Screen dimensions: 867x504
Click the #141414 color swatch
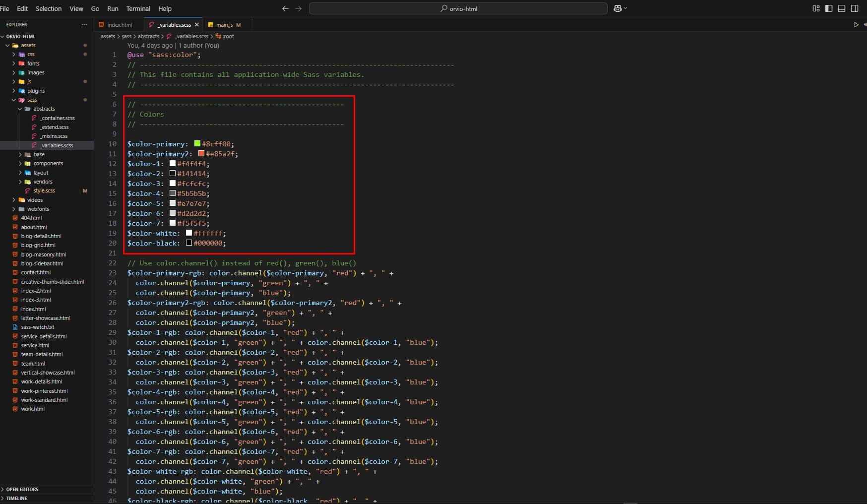click(x=173, y=174)
